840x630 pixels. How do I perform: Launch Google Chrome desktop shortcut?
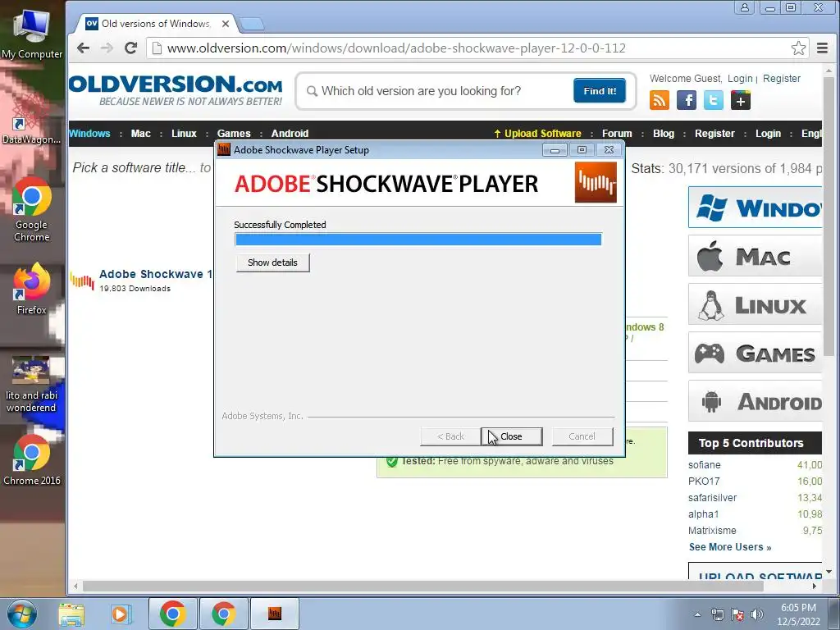32,209
